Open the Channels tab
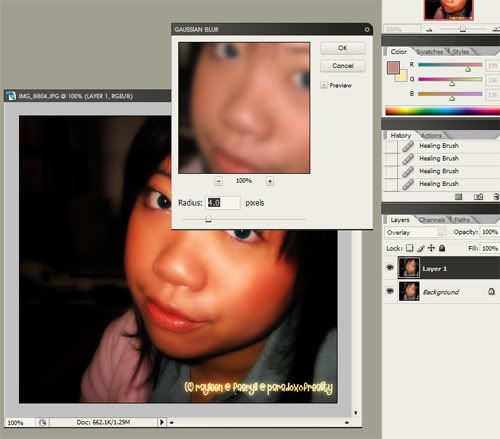Screen dimensions: 500x439 click(x=432, y=220)
